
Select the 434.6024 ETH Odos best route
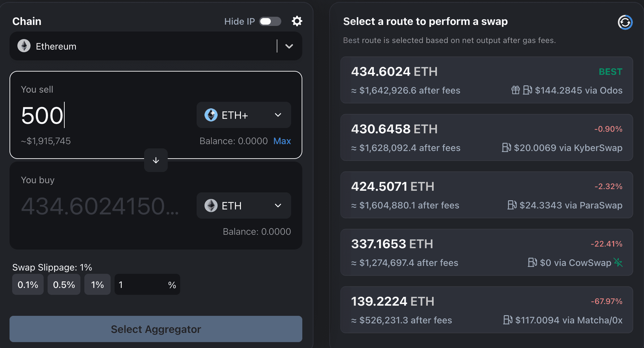[x=486, y=80]
